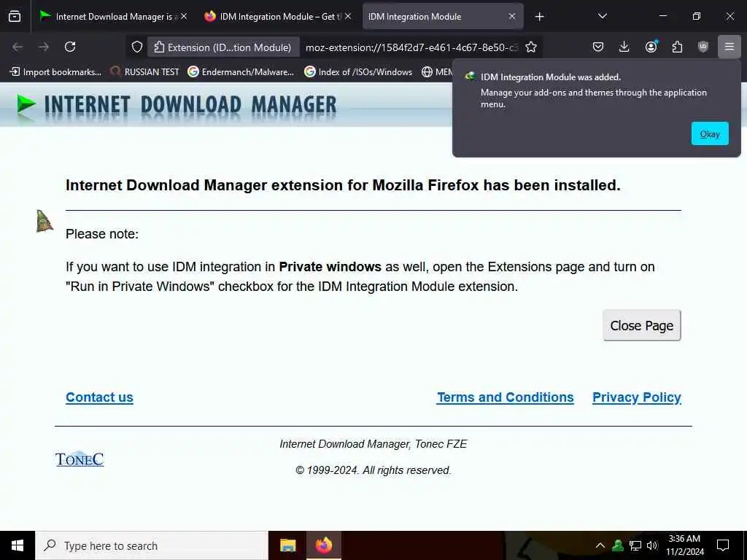The width and height of the screenshot is (747, 560).
Task: Reload the current page
Action: point(70,47)
